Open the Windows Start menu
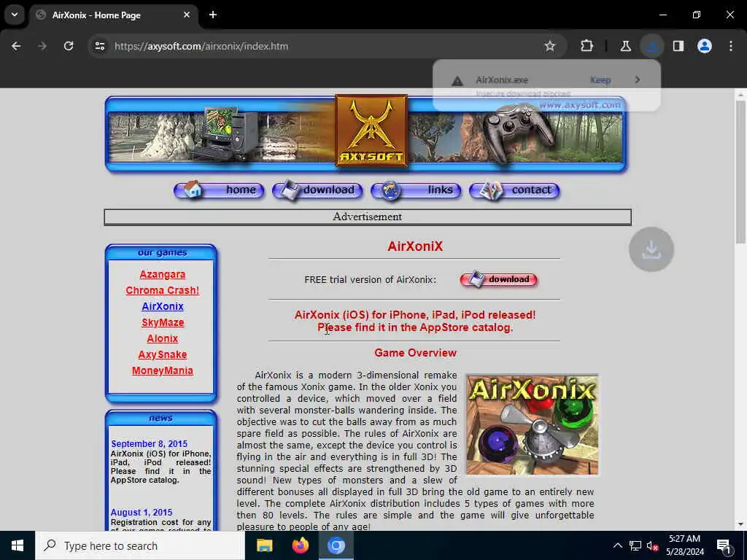The image size is (747, 560). pos(18,545)
